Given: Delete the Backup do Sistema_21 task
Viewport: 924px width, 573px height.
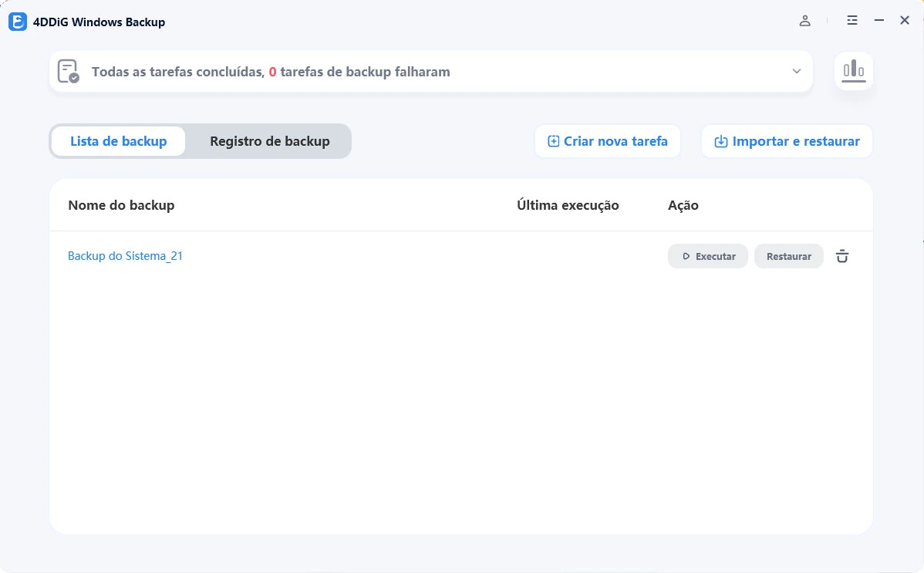Looking at the screenshot, I should click(x=842, y=256).
